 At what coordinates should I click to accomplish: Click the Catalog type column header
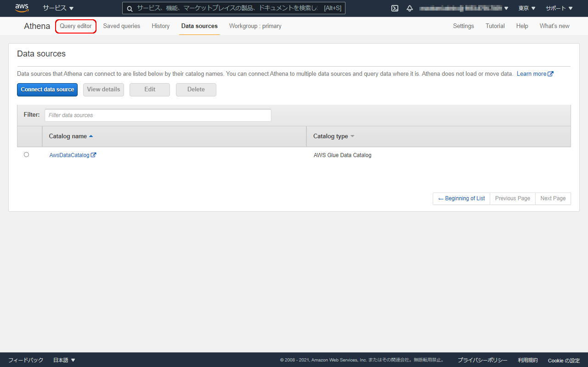(x=439, y=136)
